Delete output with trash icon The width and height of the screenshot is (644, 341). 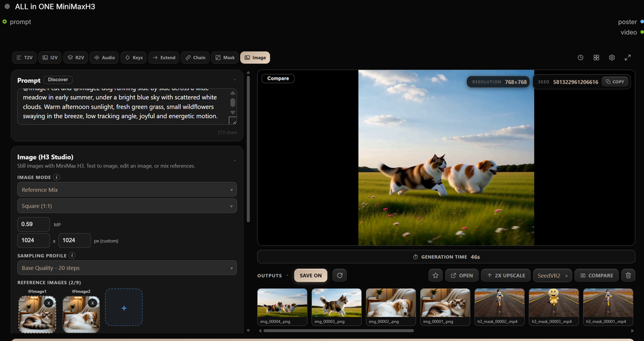[628, 275]
